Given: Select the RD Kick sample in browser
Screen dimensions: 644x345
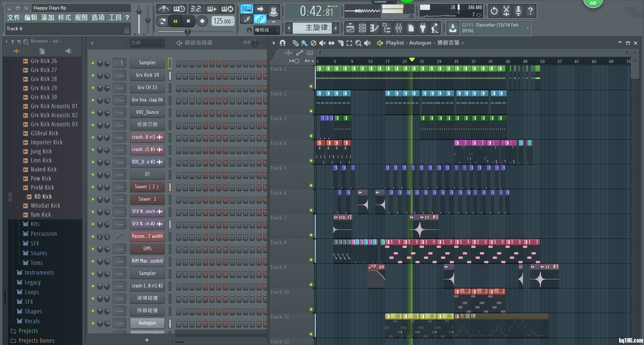Looking at the screenshot, I should pos(43,197).
